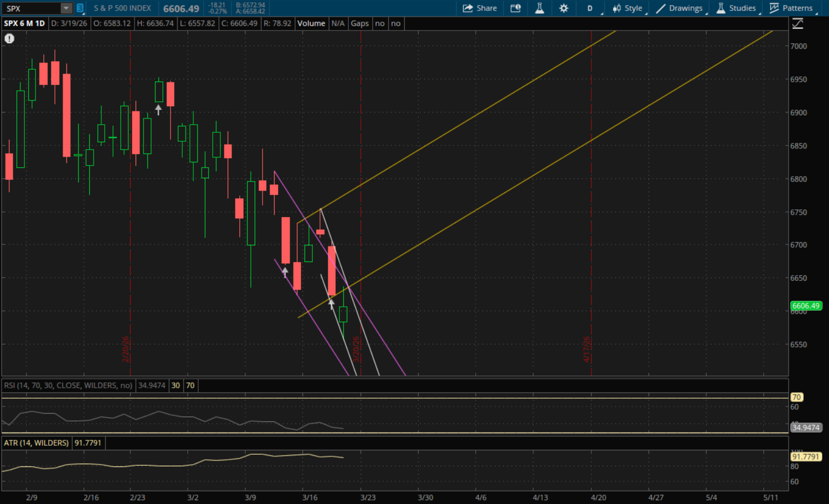Click the calendar alert icon beside Share
The width and height of the screenshot is (829, 504).
point(516,8)
